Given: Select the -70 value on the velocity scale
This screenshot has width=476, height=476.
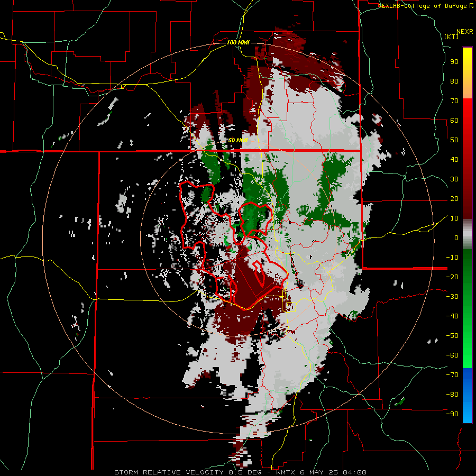Looking at the screenshot, I should [x=452, y=375].
